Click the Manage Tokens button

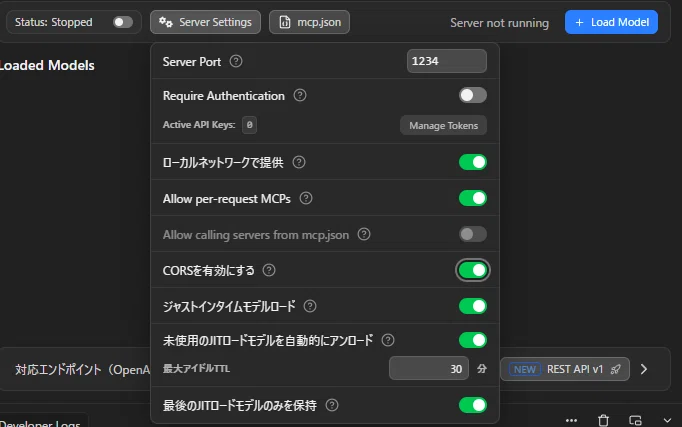coord(443,125)
